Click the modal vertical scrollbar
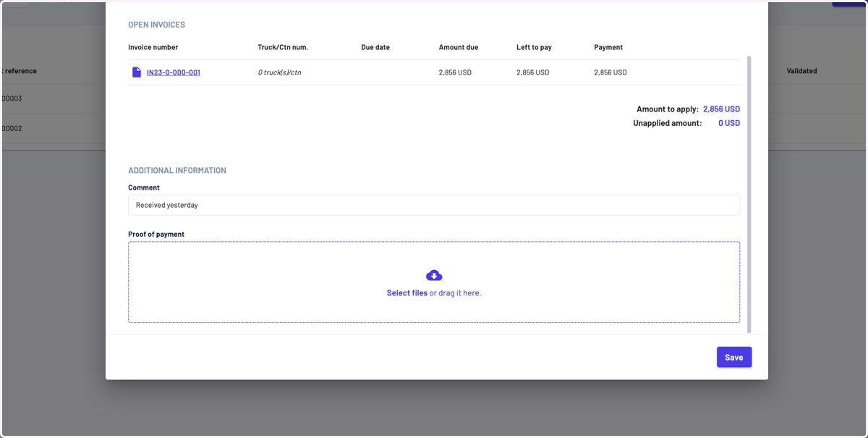This screenshot has width=868, height=438. point(749,194)
